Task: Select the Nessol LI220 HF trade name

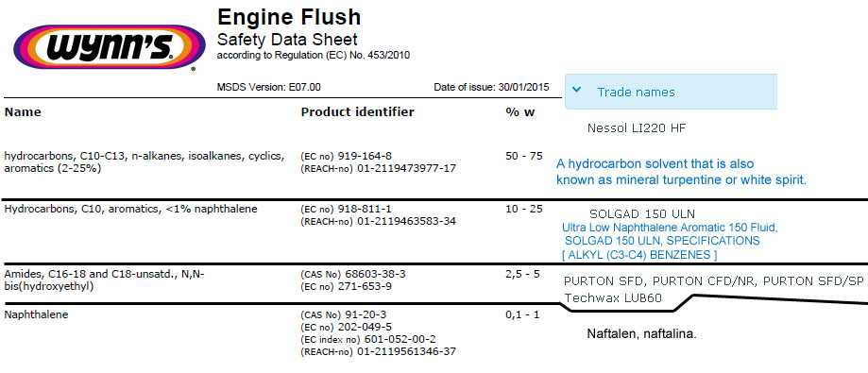Action: point(637,128)
